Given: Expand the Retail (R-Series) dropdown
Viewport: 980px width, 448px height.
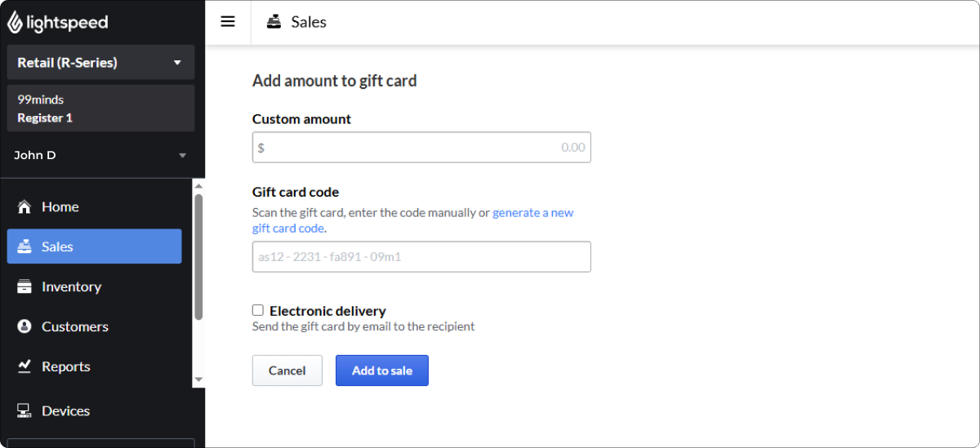Looking at the screenshot, I should coord(101,62).
